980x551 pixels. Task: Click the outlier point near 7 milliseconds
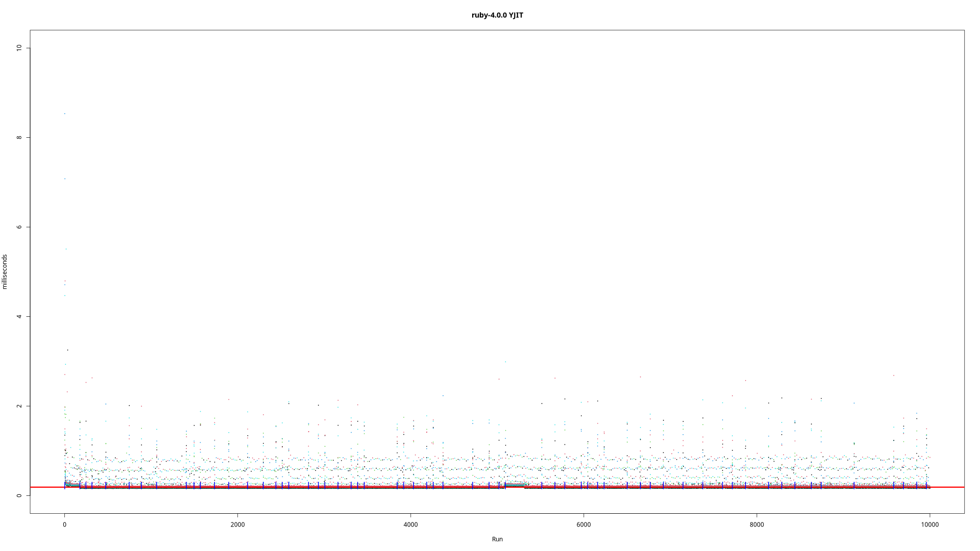[x=65, y=179]
